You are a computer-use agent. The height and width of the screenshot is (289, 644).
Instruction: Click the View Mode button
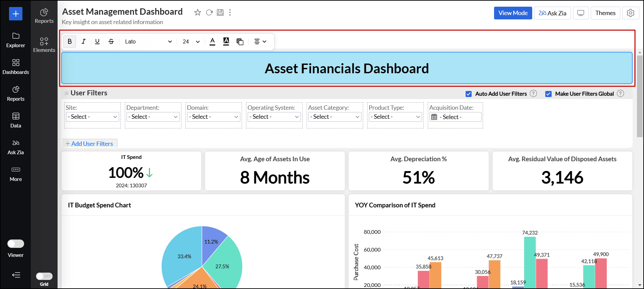coord(513,13)
